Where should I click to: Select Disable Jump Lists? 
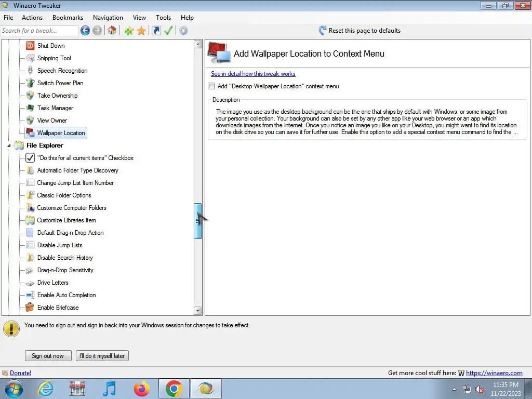tap(60, 245)
